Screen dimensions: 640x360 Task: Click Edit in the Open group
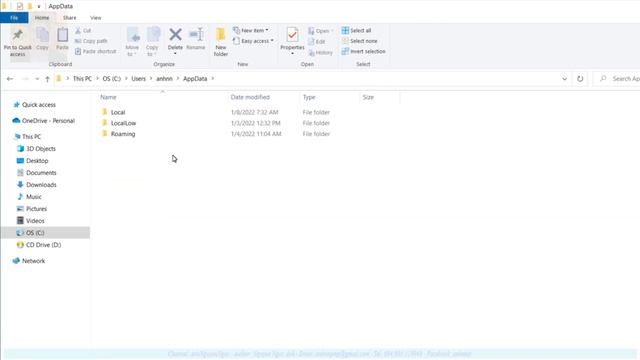click(x=317, y=42)
